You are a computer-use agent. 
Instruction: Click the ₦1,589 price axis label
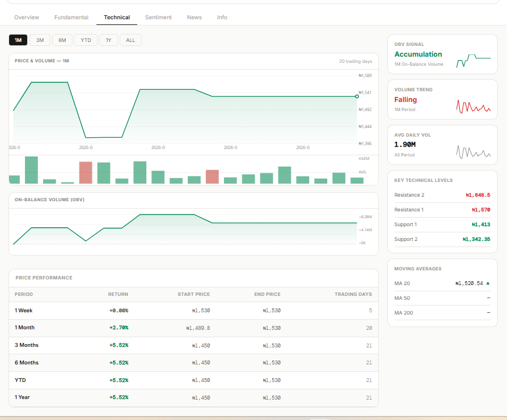tap(365, 75)
